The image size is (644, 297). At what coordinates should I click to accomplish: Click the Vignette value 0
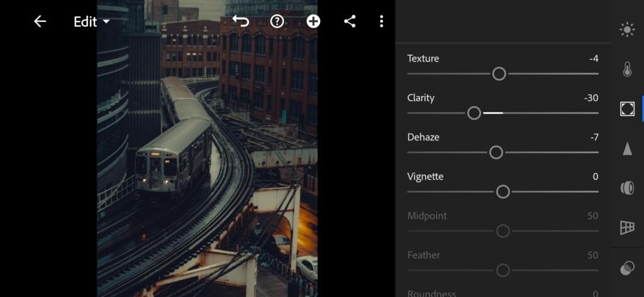[x=596, y=177]
